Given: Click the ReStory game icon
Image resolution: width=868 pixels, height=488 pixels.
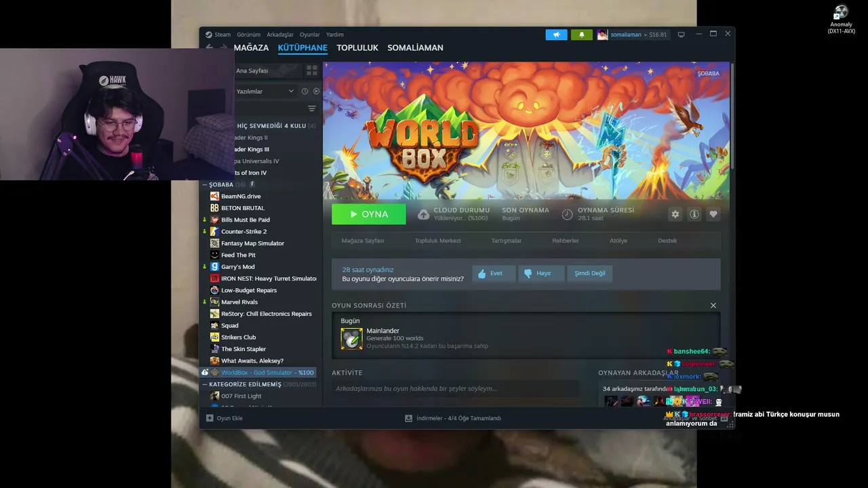Looking at the screenshot, I should (214, 314).
